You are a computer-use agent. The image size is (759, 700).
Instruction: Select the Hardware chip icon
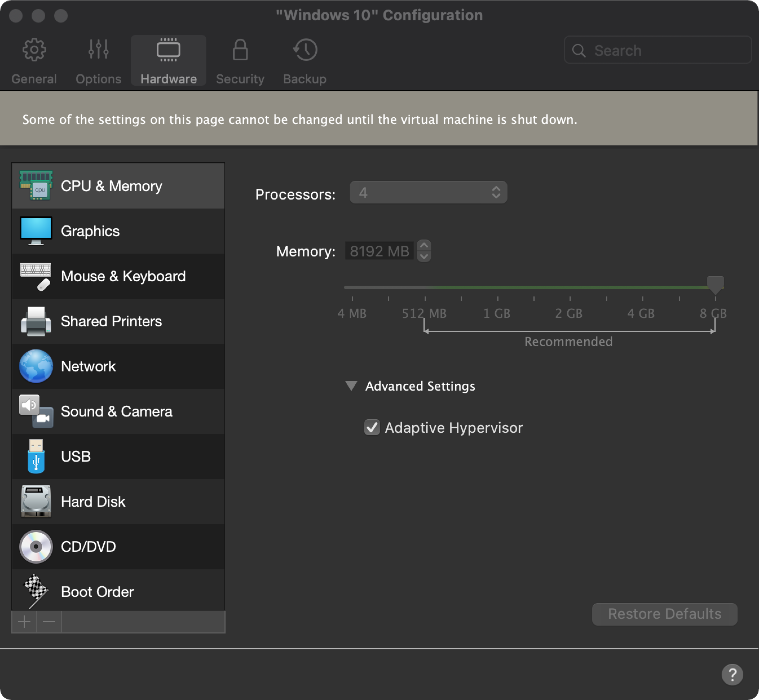click(168, 50)
